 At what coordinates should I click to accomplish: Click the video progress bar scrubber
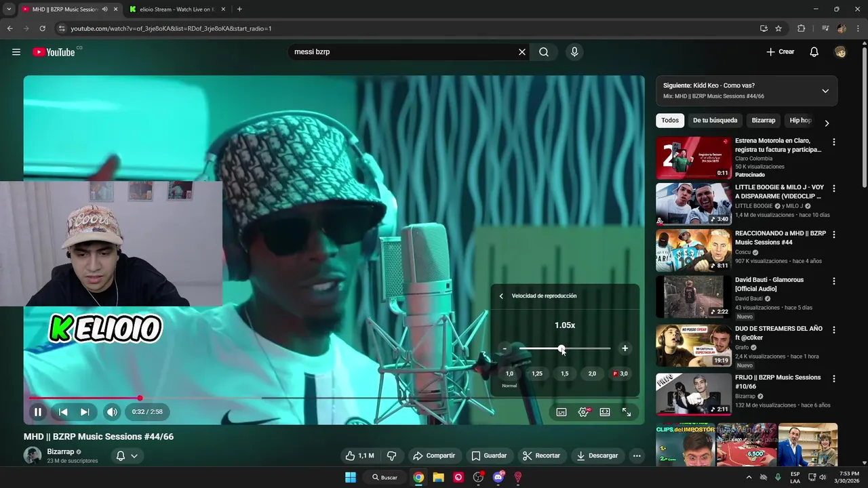point(140,398)
